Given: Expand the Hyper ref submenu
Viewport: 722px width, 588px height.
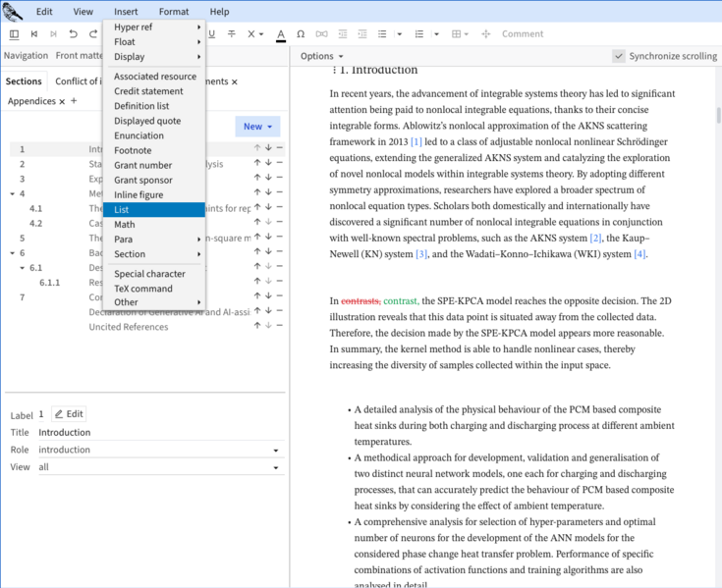Looking at the screenshot, I should [154, 27].
